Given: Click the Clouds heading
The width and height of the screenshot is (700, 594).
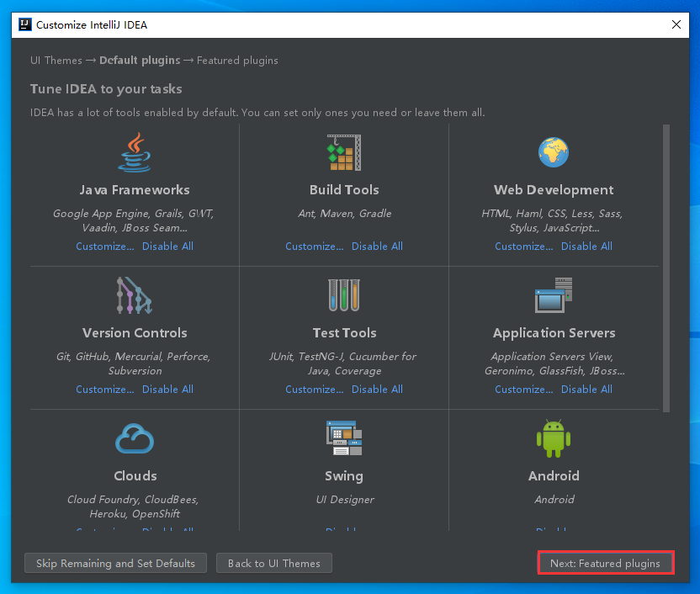Looking at the screenshot, I should [x=135, y=475].
